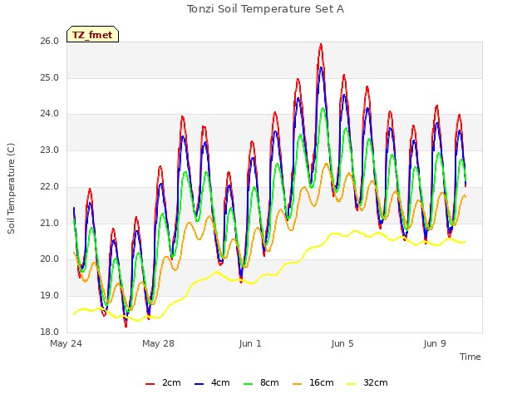Select the 2cm legend label
The width and height of the screenshot is (532, 399).
coord(171,382)
